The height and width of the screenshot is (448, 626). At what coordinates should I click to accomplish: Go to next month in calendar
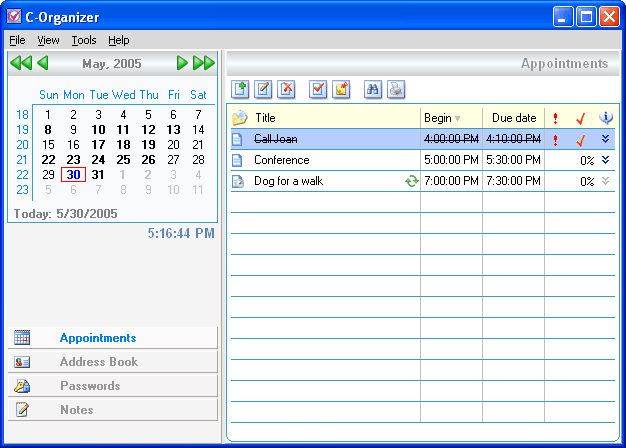182,63
